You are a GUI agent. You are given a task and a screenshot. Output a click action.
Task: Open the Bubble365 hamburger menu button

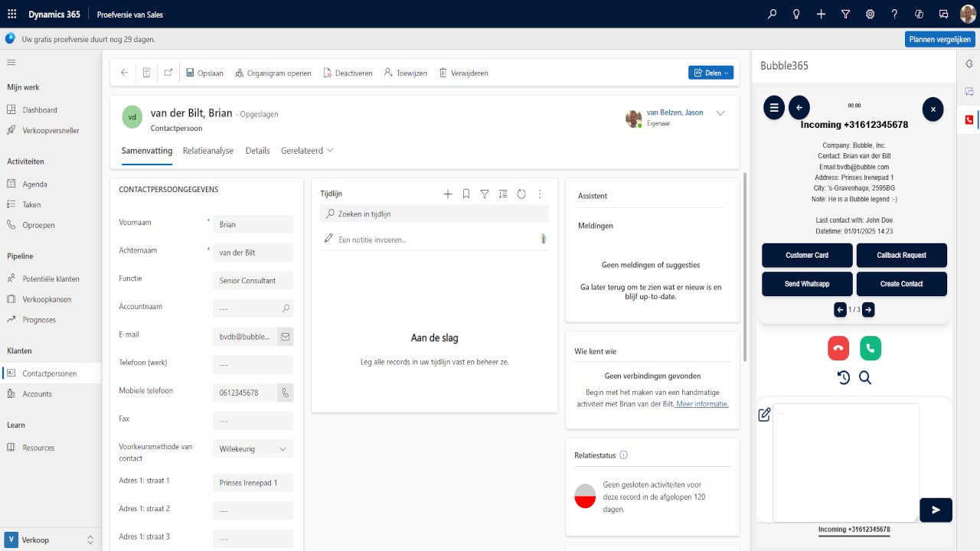tap(774, 108)
